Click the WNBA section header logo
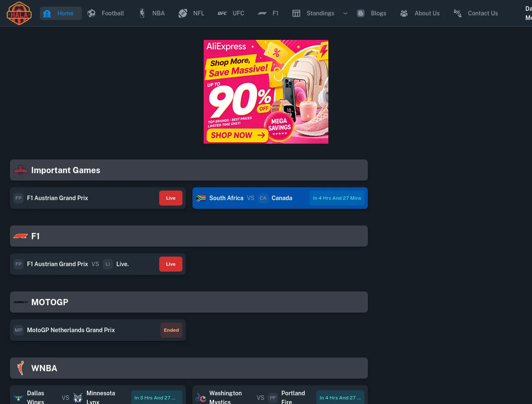532x404 pixels. [20, 368]
